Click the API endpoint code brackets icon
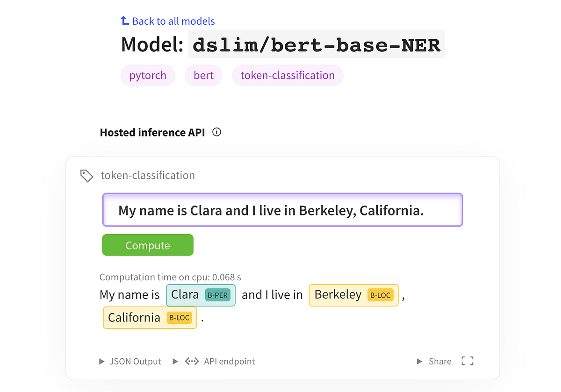 coord(192,361)
